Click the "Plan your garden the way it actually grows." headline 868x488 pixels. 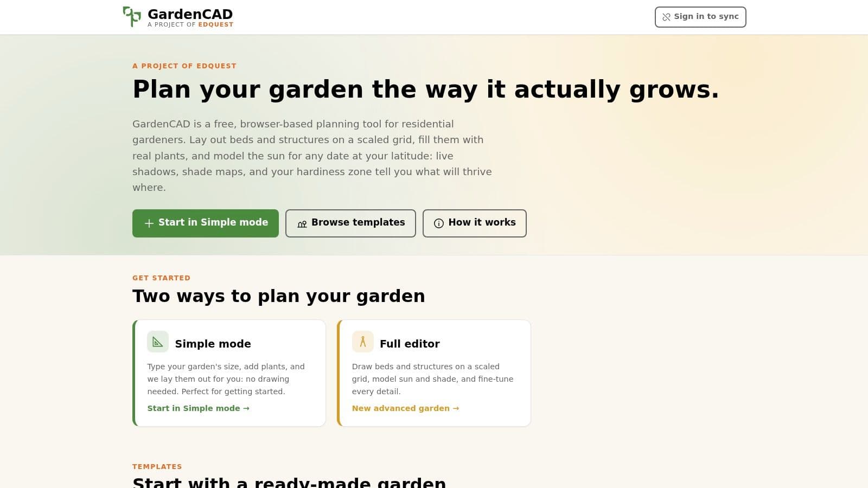426,89
